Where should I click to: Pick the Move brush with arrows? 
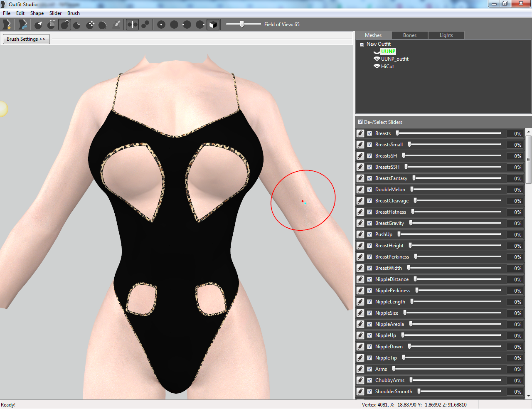click(90, 25)
